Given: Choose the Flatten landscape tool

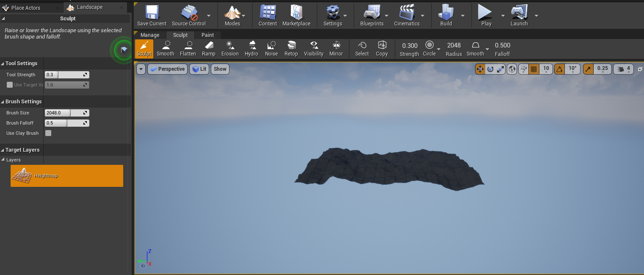Looking at the screenshot, I should tap(188, 48).
